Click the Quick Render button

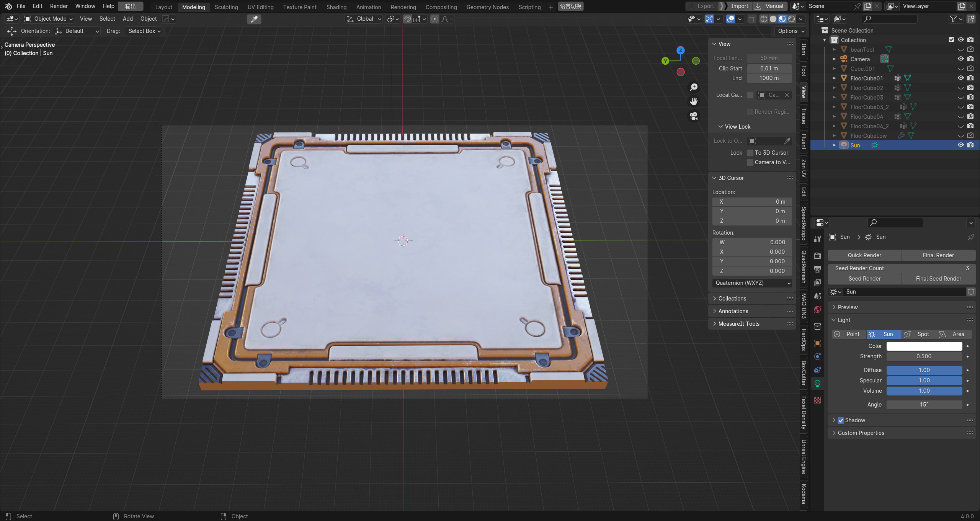(864, 255)
